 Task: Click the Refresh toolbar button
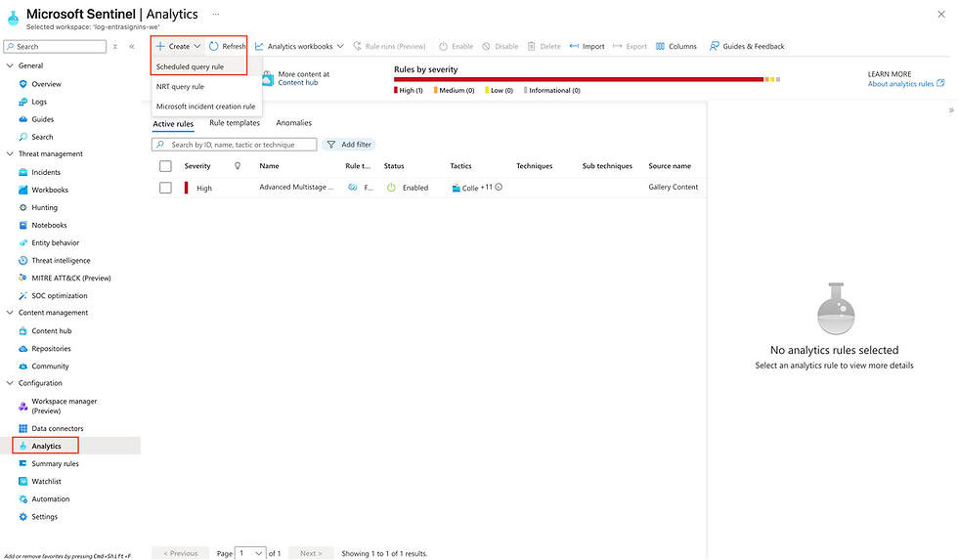(x=227, y=46)
